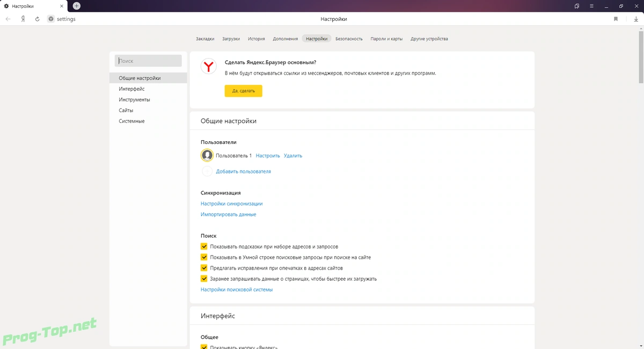Open the Безопасность tab
Image resolution: width=644 pixels, height=349 pixels.
(x=349, y=39)
